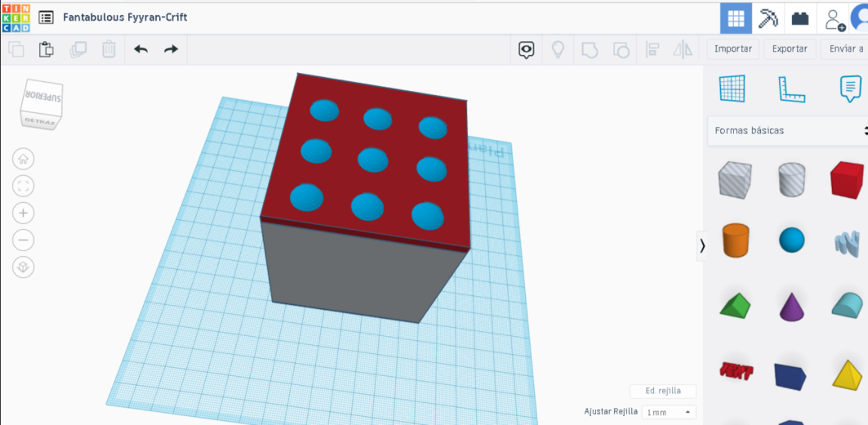Select the Notes tool icon
This screenshot has height=425, width=868.
pos(851,89)
